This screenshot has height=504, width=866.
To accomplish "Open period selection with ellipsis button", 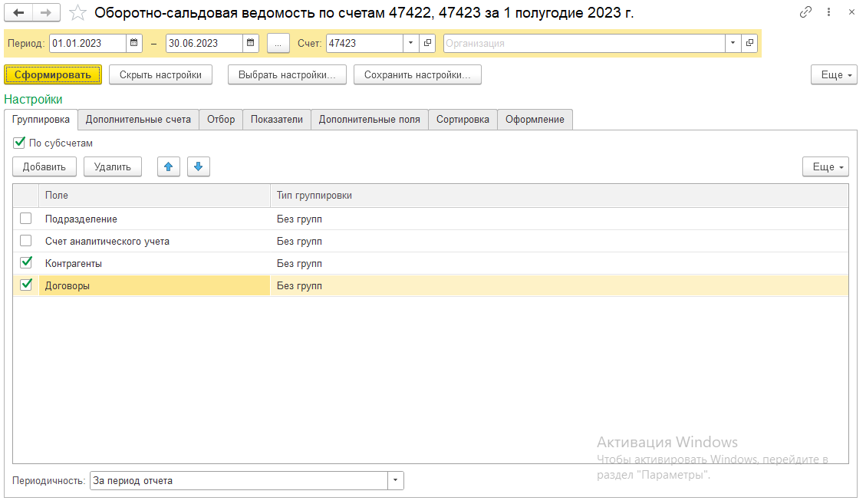I will (x=278, y=43).
